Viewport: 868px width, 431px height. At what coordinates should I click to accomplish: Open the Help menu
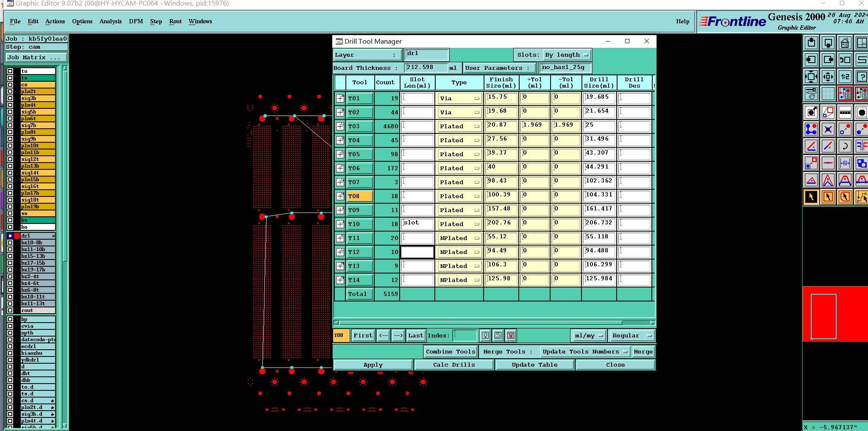tap(682, 21)
